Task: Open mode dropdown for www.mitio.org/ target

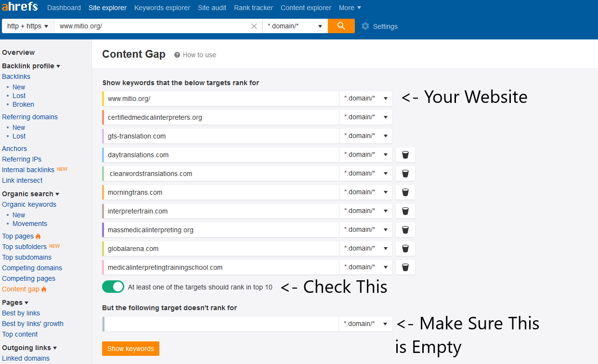Action: [x=365, y=99]
